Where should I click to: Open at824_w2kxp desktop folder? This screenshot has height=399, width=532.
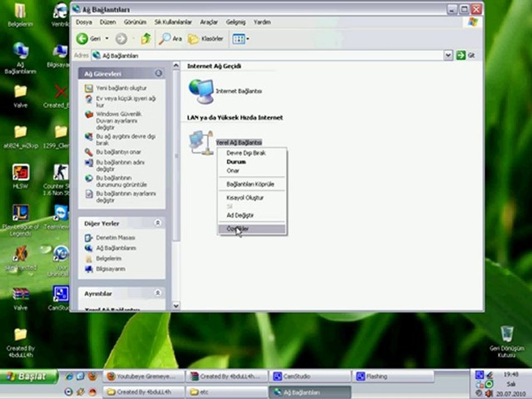[x=21, y=136]
